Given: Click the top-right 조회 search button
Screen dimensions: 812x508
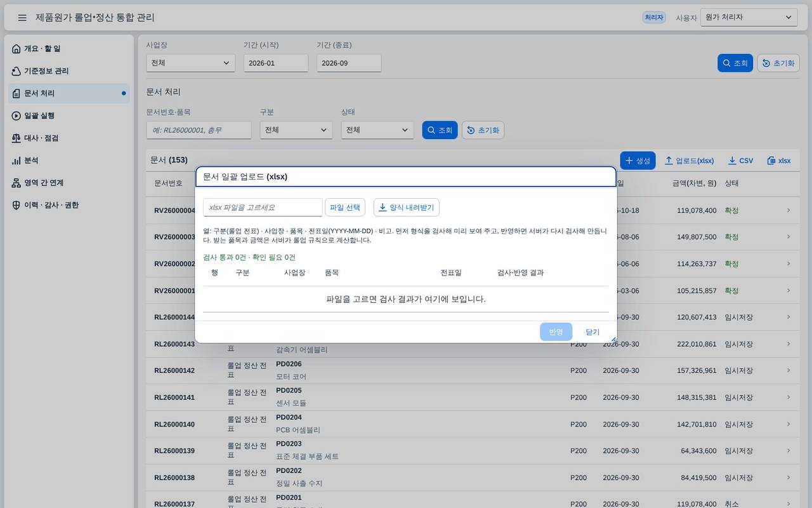Looking at the screenshot, I should [x=735, y=63].
